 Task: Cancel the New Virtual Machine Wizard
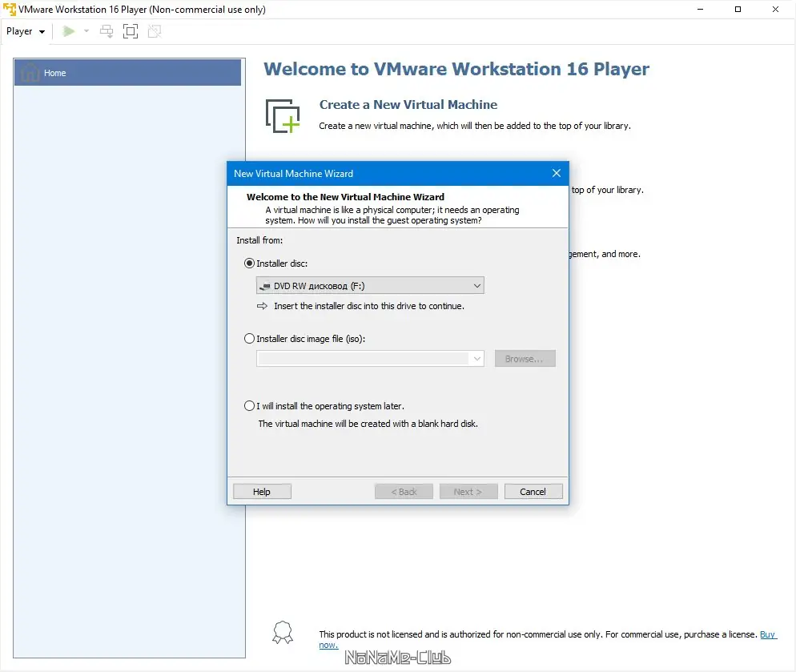point(533,491)
